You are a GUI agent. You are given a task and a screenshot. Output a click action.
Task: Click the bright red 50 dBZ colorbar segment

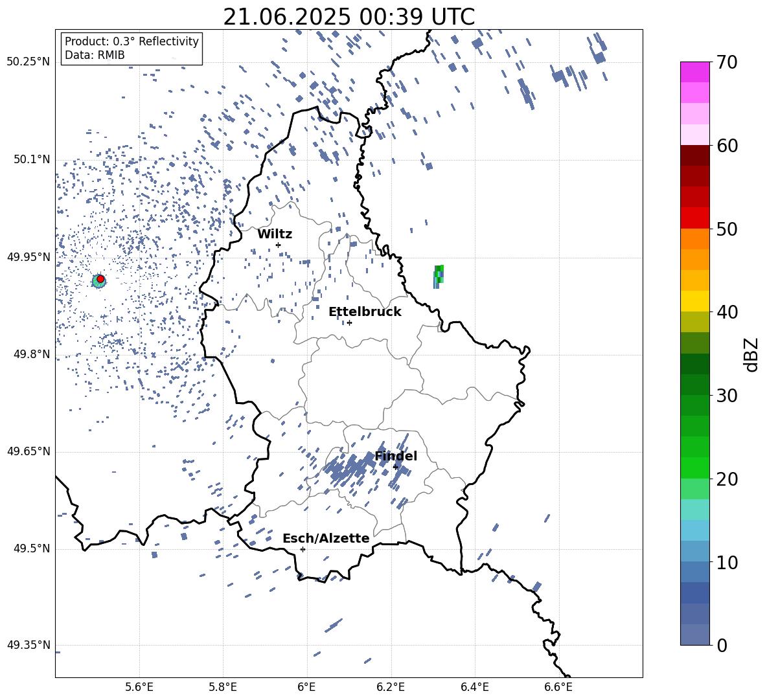click(x=694, y=218)
